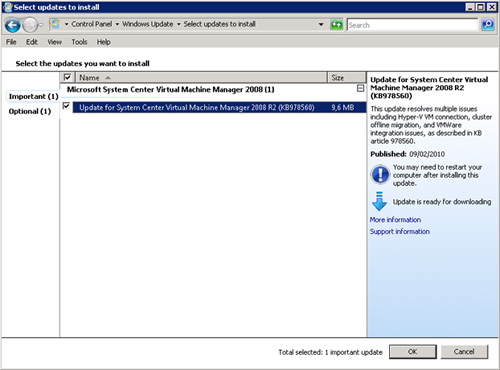The width and height of the screenshot is (500, 370).
Task: Open the Tools menu
Action: tap(79, 42)
